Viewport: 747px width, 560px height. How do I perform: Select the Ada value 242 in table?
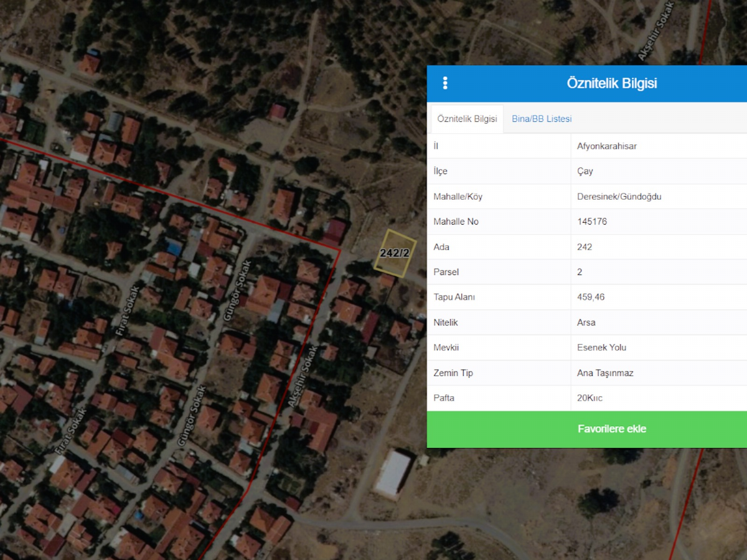point(585,247)
